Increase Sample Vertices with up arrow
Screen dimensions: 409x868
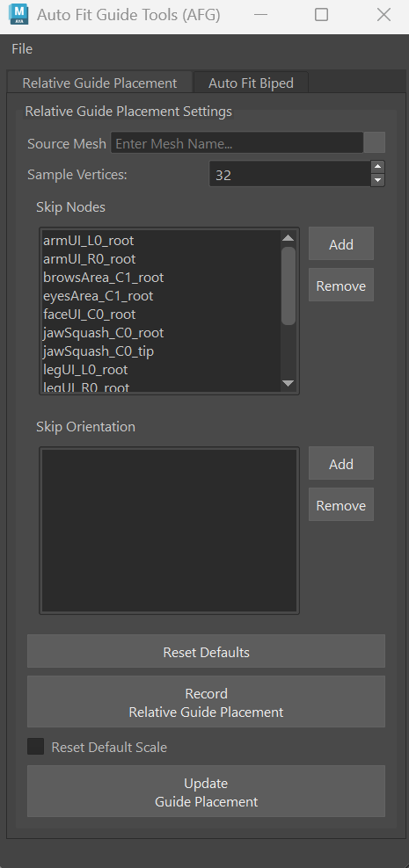pos(378,167)
